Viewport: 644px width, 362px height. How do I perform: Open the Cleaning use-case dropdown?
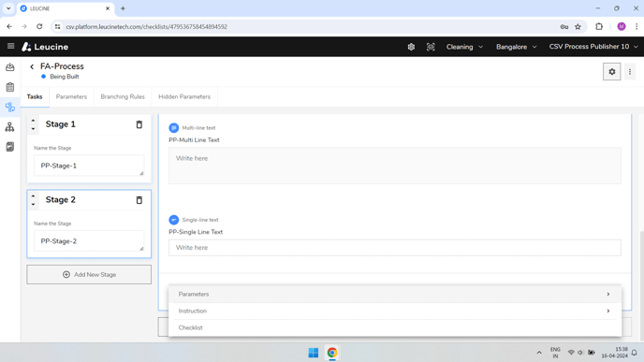point(464,47)
